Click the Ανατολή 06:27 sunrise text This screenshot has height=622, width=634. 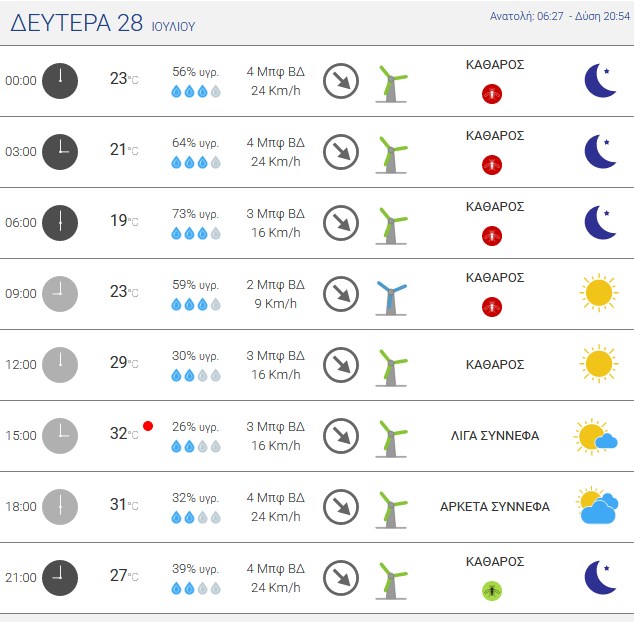(526, 16)
